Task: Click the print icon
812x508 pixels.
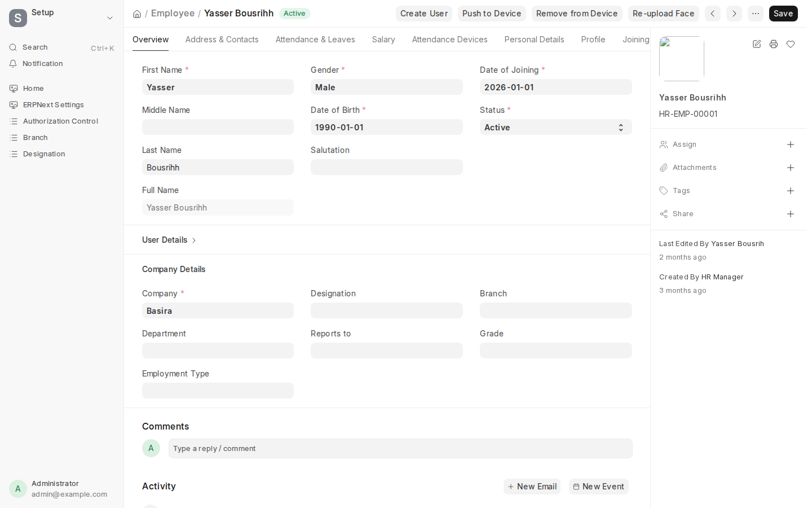Action: [x=774, y=44]
